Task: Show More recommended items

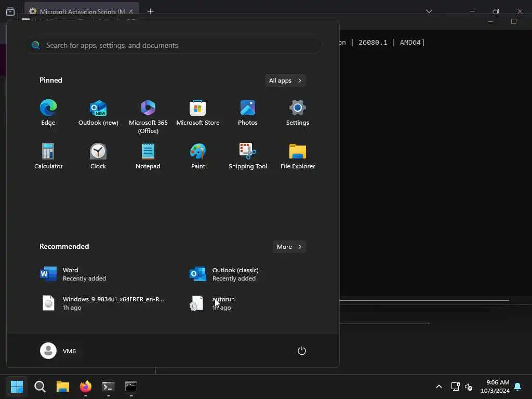Action: [x=289, y=247]
